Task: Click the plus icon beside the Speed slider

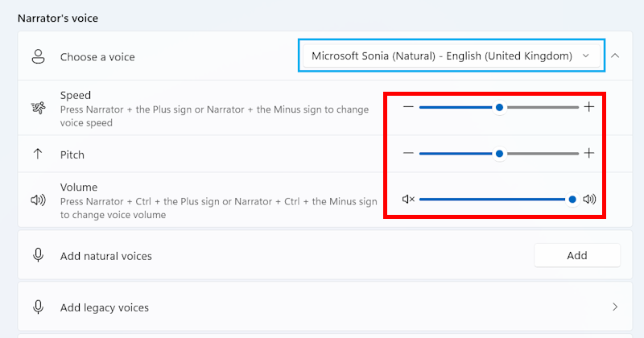Action: pos(588,107)
